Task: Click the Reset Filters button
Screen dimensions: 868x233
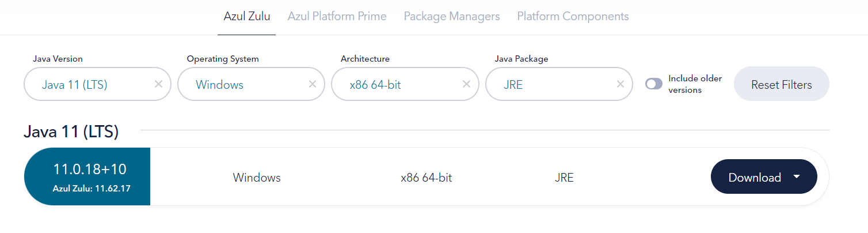Action: [x=782, y=84]
